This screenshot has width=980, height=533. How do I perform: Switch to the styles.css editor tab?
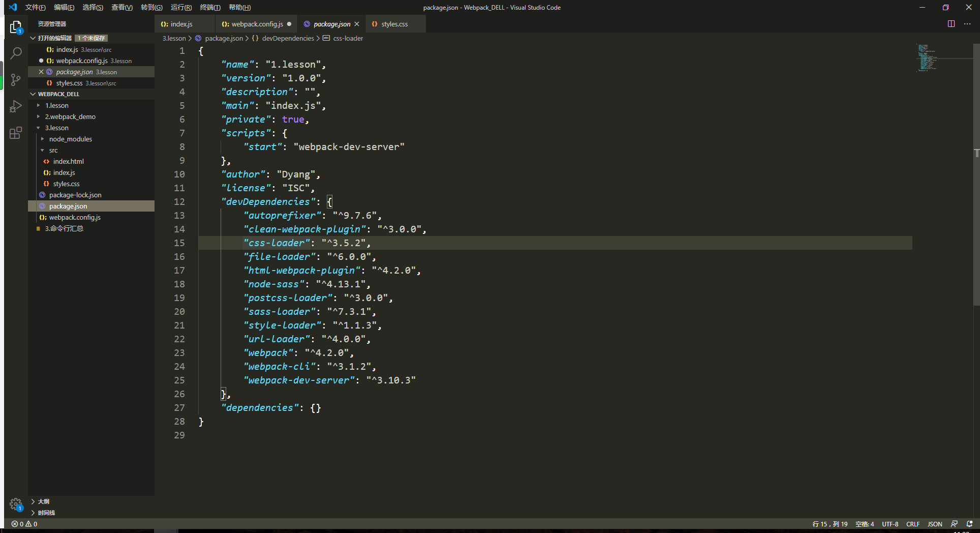click(394, 24)
